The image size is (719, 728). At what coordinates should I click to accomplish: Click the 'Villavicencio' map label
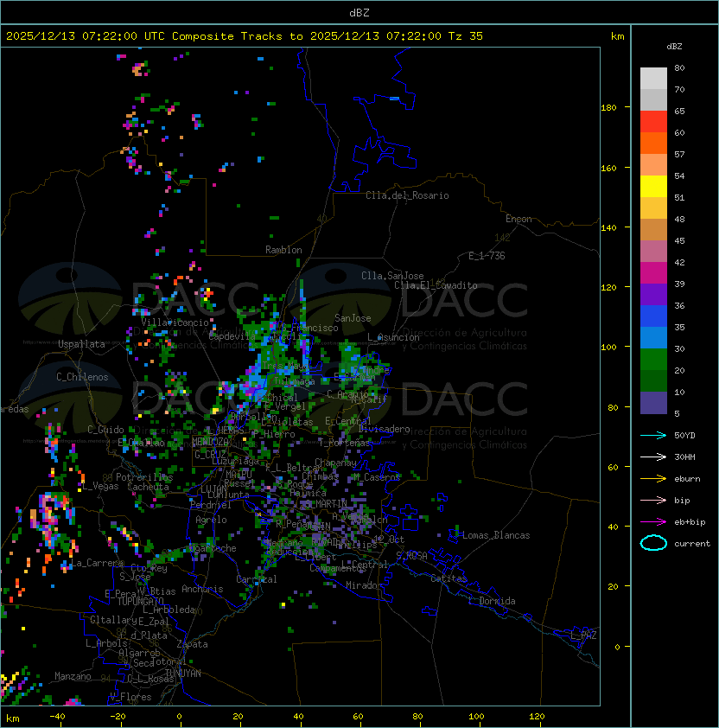click(x=175, y=322)
